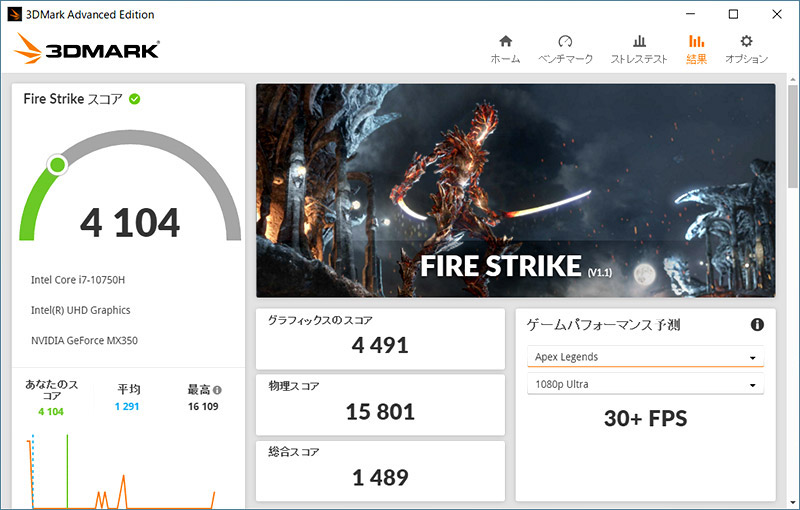
Task: Maximize the 3DMark window
Action: pos(733,14)
